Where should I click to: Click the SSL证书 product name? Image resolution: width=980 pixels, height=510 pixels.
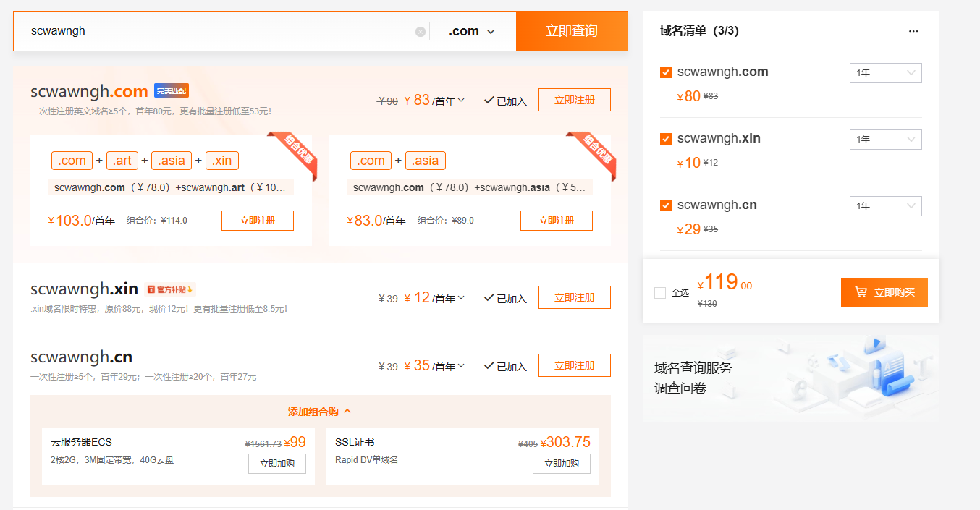(x=355, y=442)
